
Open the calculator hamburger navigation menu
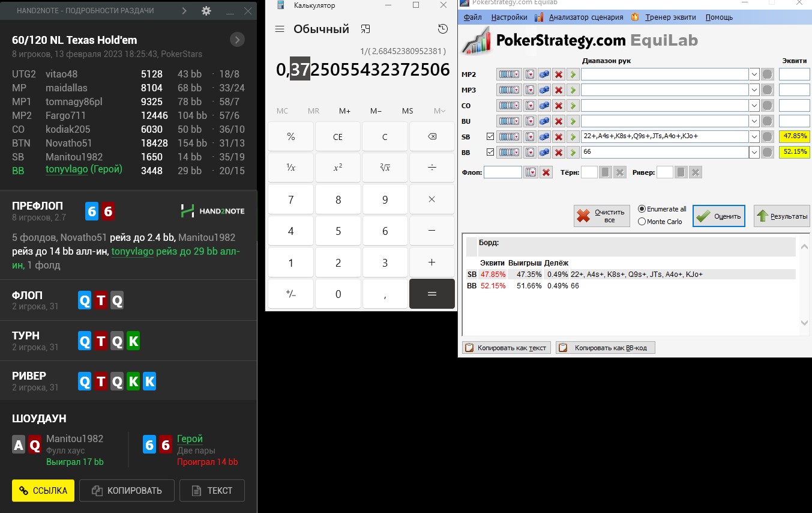pos(279,29)
